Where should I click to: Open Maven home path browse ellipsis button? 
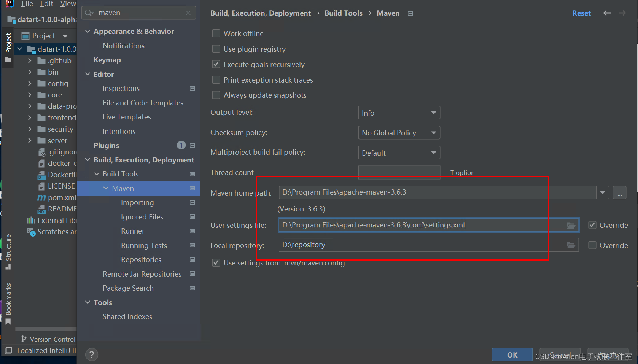coord(619,192)
